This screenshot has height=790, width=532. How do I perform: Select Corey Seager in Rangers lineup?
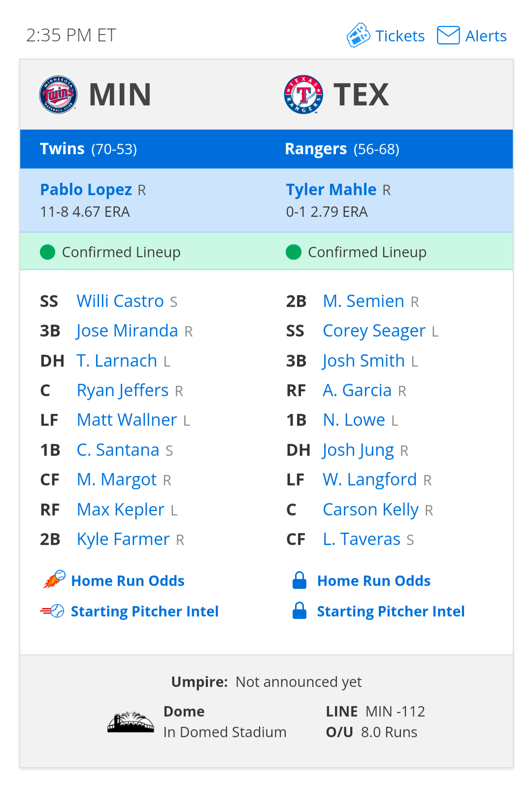pyautogui.click(x=374, y=331)
